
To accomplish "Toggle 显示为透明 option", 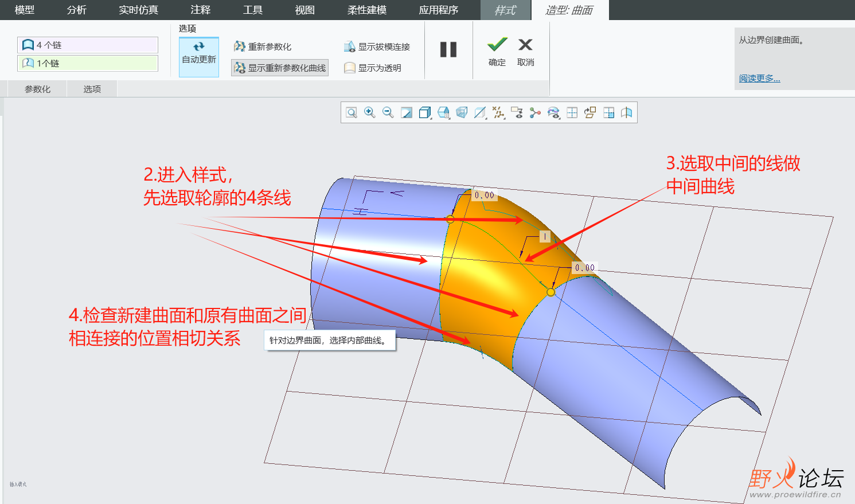I will (373, 68).
